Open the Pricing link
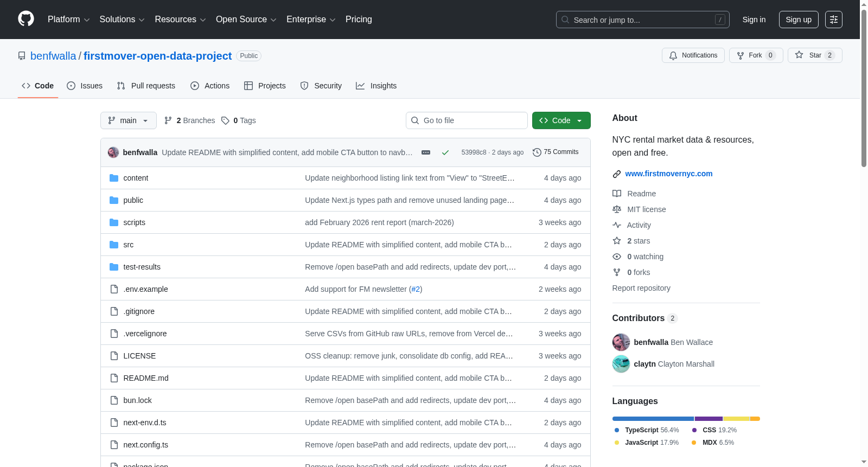The height and width of the screenshot is (467, 868). click(359, 20)
